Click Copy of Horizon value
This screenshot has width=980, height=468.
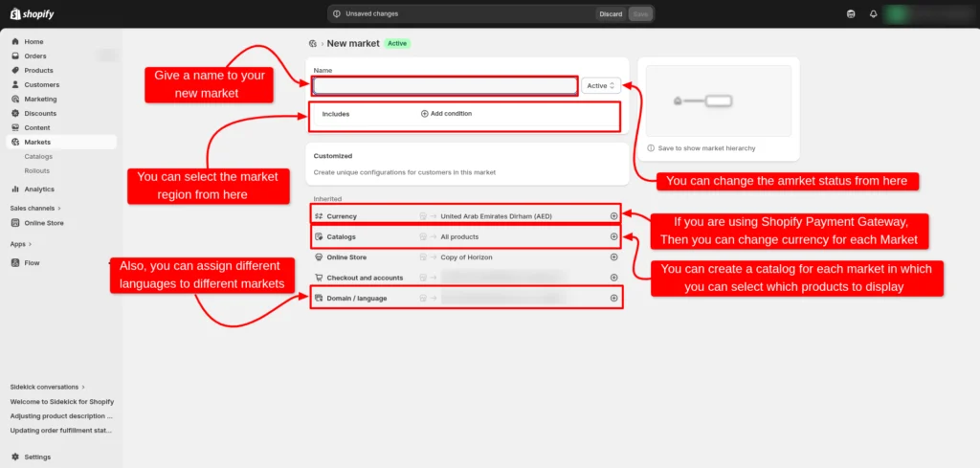tap(466, 257)
